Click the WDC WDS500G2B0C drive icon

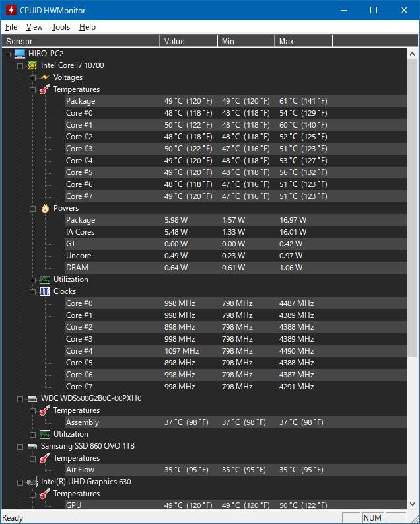pos(32,398)
